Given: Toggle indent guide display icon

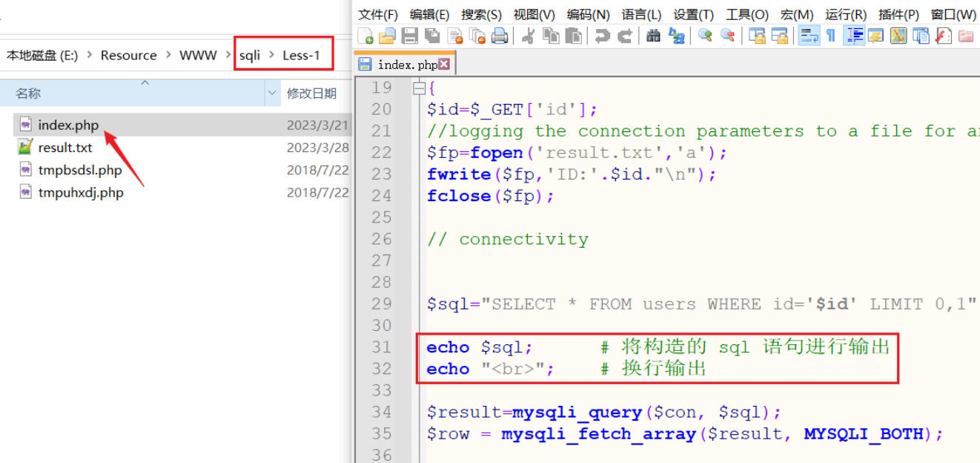Looking at the screenshot, I should coord(855,36).
